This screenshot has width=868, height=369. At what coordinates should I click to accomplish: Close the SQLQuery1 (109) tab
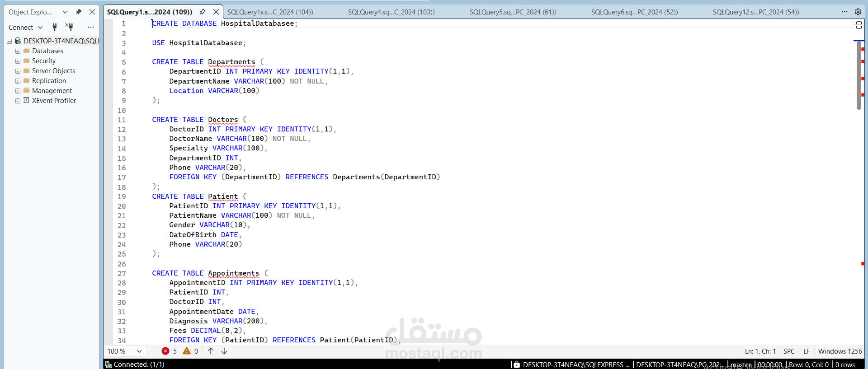[216, 12]
